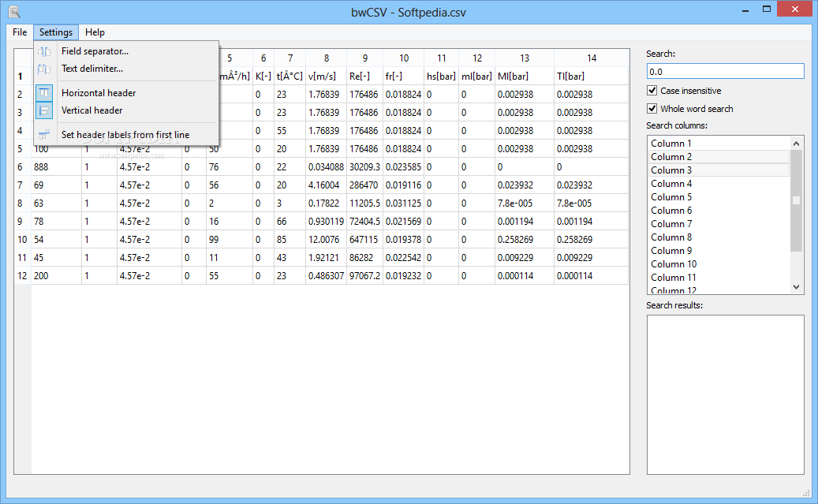
Task: Click scroll up arrow of columns list
Action: point(796,143)
